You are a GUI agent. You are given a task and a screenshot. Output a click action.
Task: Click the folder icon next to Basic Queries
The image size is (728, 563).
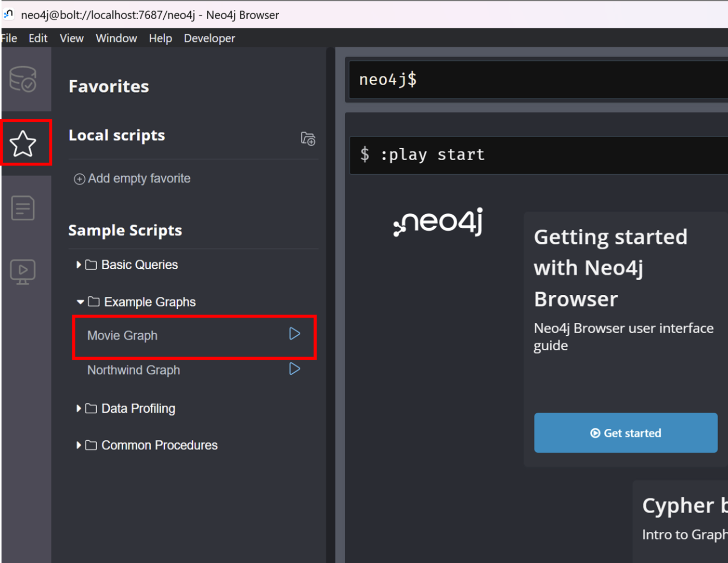pyautogui.click(x=91, y=265)
